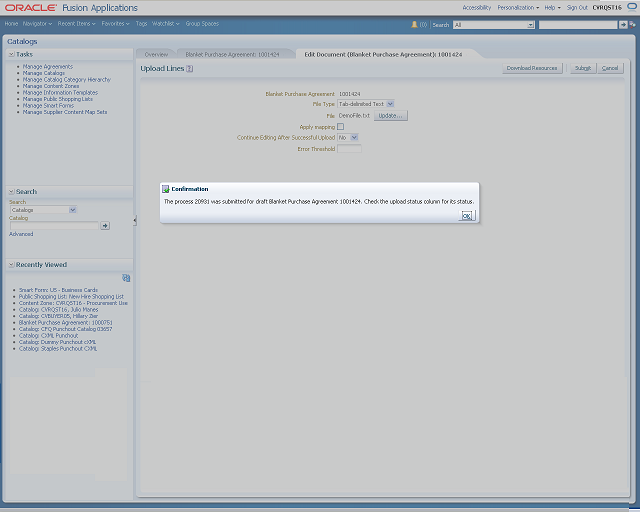This screenshot has height=512, width=640.
Task: Open Catalog: Dummy Punchout cXML
Action: pyautogui.click(x=58, y=342)
